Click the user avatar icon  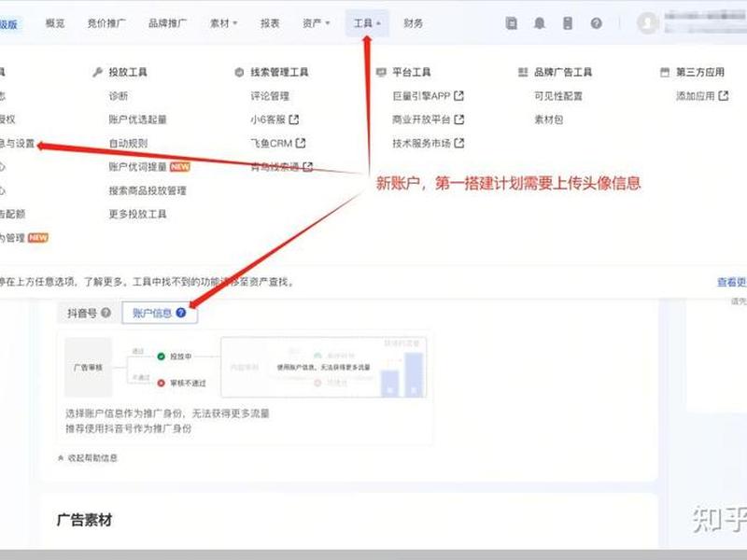(x=647, y=22)
